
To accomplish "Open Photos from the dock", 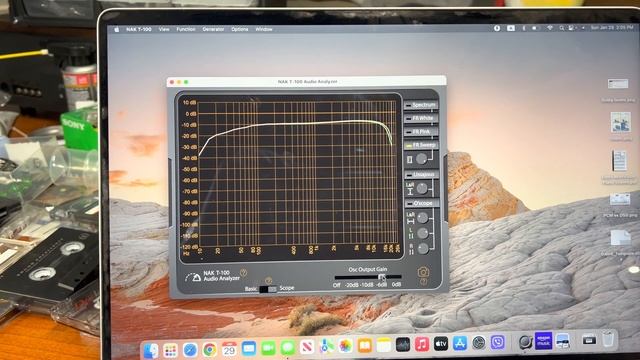I will pyautogui.click(x=345, y=346).
